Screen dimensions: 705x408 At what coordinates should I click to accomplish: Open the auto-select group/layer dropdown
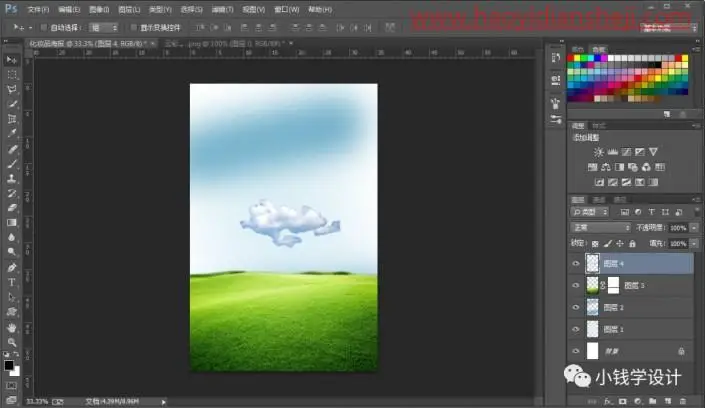[103, 27]
